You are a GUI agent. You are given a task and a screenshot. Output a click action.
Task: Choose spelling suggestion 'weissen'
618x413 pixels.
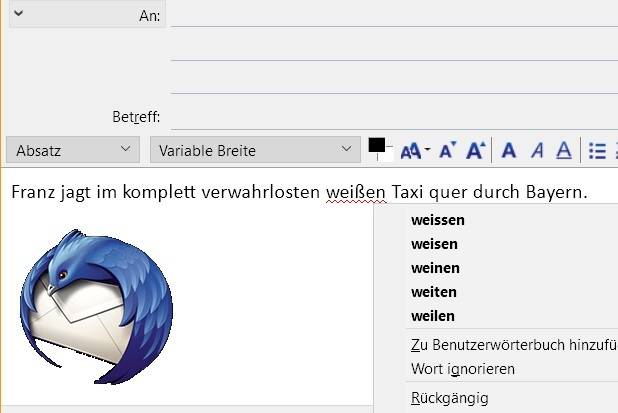[x=438, y=220]
